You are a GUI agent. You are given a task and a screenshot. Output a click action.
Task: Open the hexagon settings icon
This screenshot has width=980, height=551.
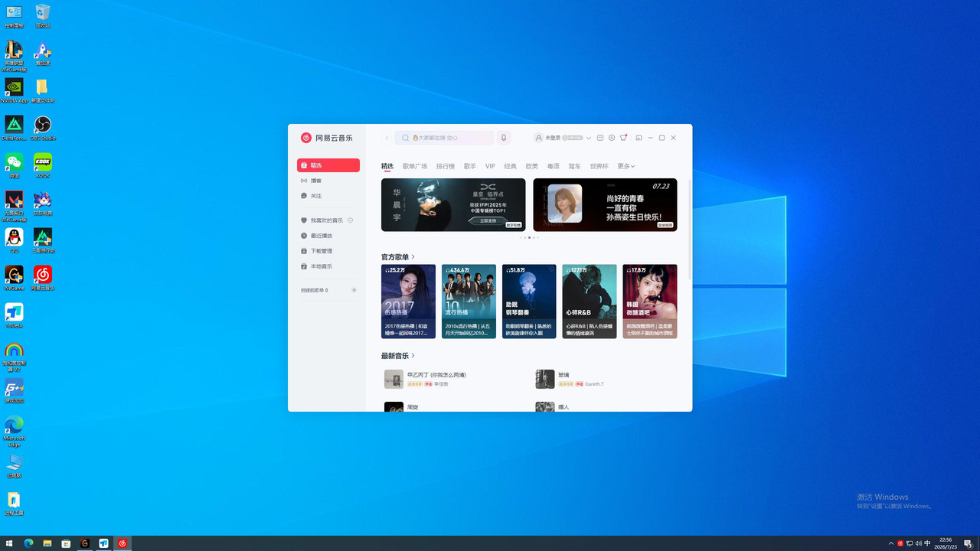click(x=612, y=138)
